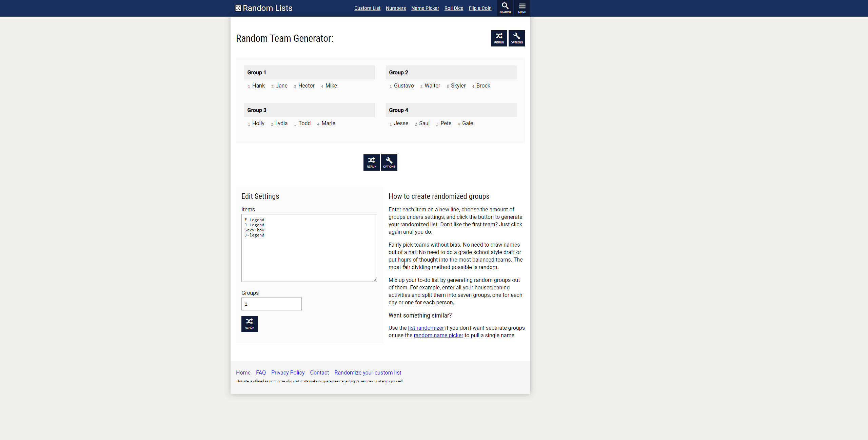This screenshot has width=868, height=440.
Task: Open Flip a Coin page
Action: [x=480, y=8]
